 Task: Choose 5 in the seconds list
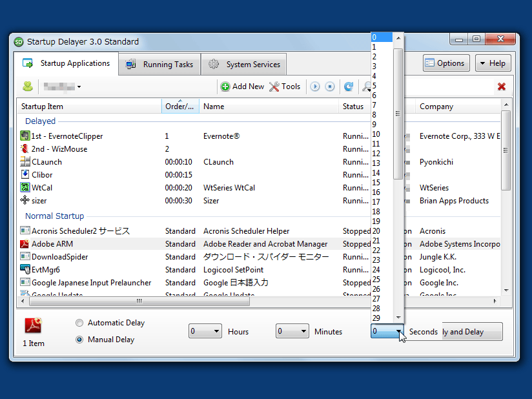[x=382, y=85]
